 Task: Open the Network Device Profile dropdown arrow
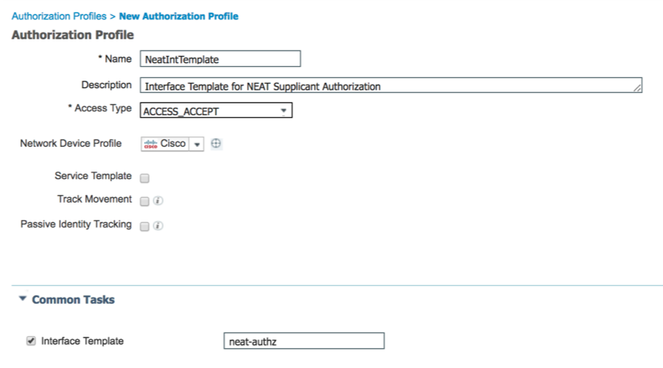tap(197, 144)
